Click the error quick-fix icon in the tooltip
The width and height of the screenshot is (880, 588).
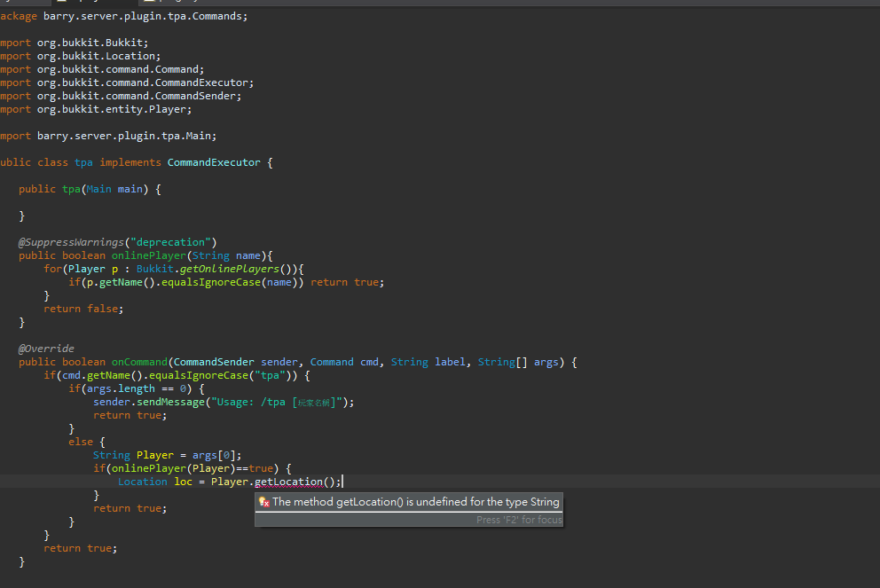pyautogui.click(x=263, y=502)
